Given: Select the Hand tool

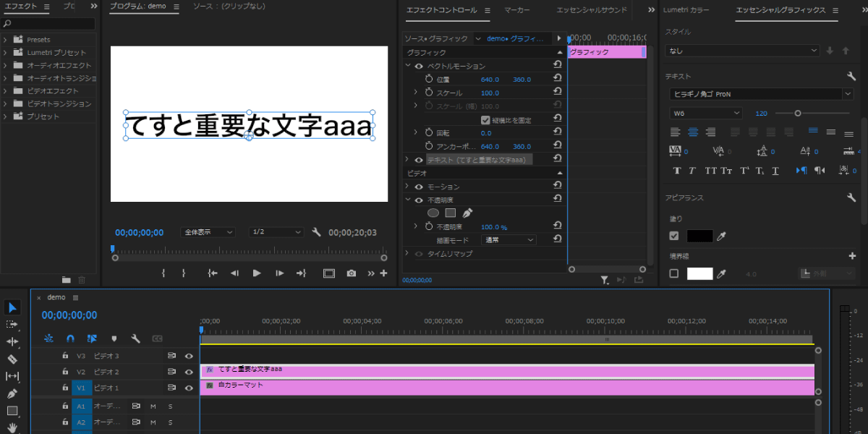Looking at the screenshot, I should (12, 427).
